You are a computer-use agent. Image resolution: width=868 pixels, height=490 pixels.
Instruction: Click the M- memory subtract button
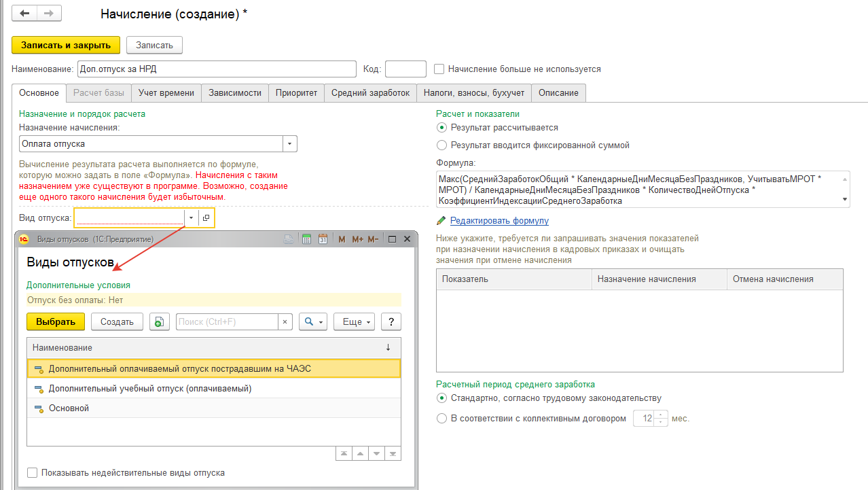click(373, 239)
